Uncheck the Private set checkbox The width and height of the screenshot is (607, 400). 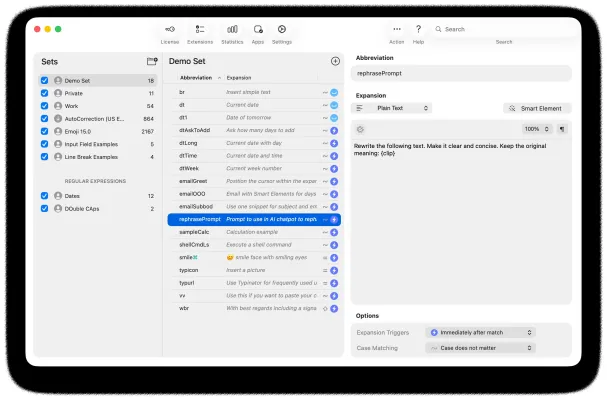click(x=45, y=93)
